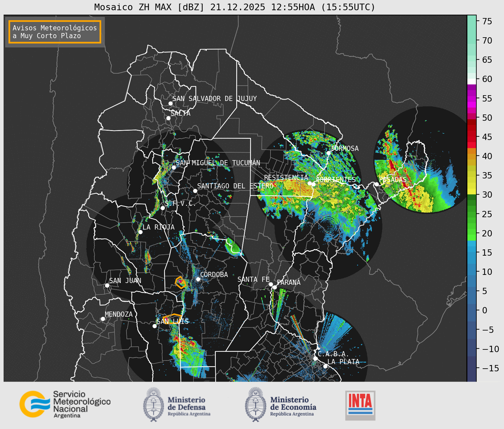
Task: Click the yellow 30 dBZ band on colorbar
Action: [x=472, y=191]
